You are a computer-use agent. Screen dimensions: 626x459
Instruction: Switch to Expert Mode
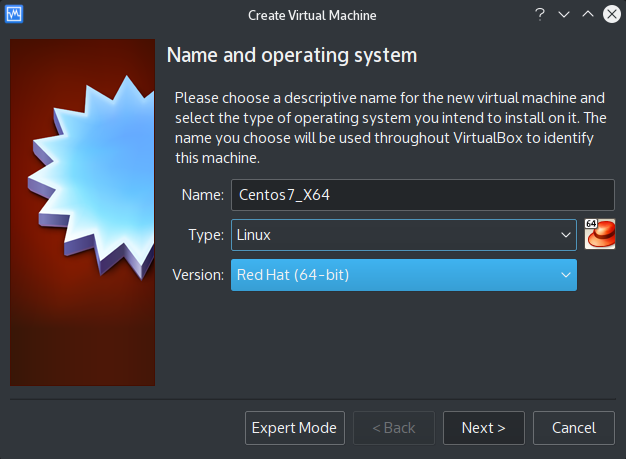(x=295, y=428)
